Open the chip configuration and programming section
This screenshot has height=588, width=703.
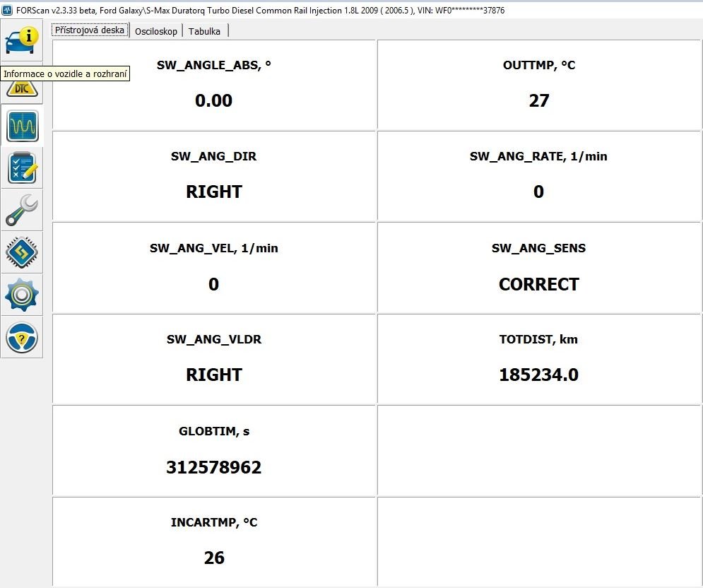click(22, 252)
